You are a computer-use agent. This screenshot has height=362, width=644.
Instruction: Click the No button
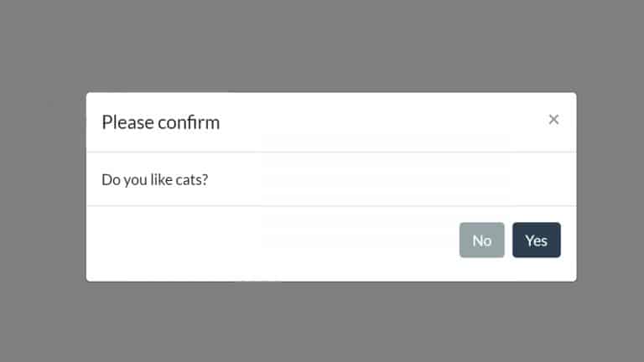[481, 240]
